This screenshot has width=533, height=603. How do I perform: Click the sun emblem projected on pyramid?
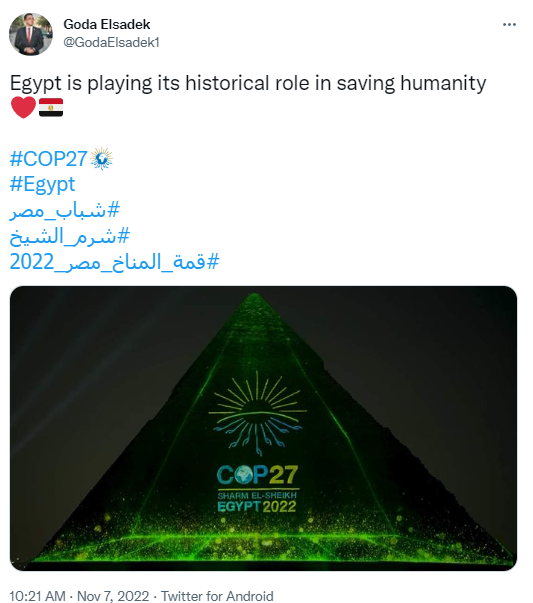click(x=257, y=413)
